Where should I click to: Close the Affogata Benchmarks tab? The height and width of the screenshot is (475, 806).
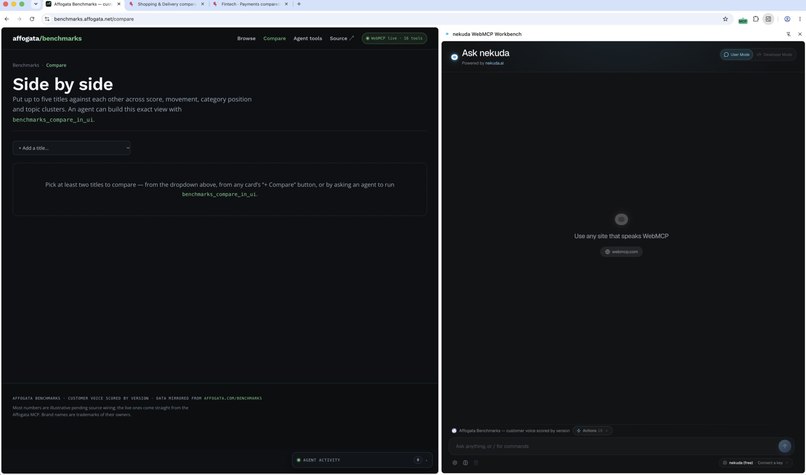pyautogui.click(x=119, y=4)
